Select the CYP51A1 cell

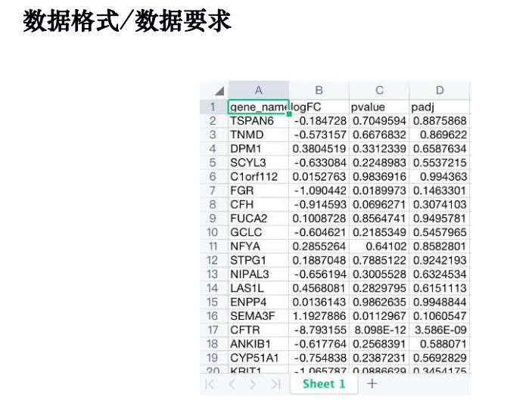tap(259, 358)
